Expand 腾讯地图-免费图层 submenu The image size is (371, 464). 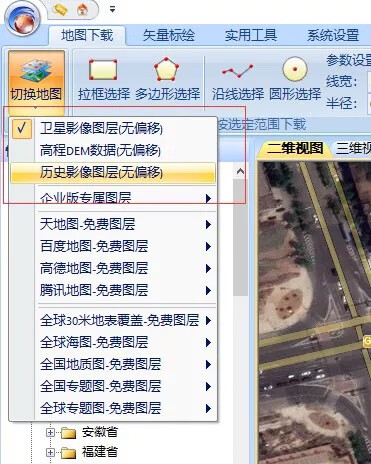(113, 290)
